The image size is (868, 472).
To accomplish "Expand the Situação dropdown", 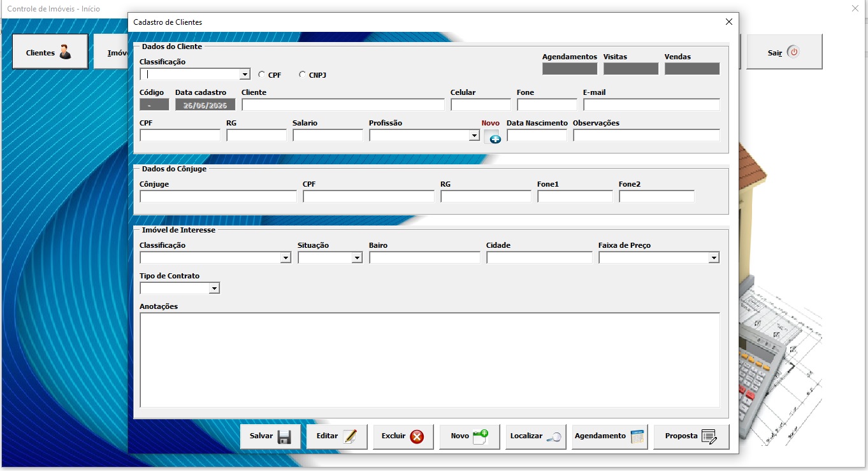I will [357, 258].
